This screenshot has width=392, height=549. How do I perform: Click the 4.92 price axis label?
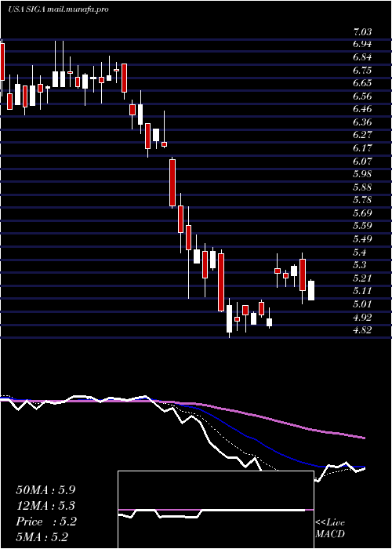pos(362,318)
